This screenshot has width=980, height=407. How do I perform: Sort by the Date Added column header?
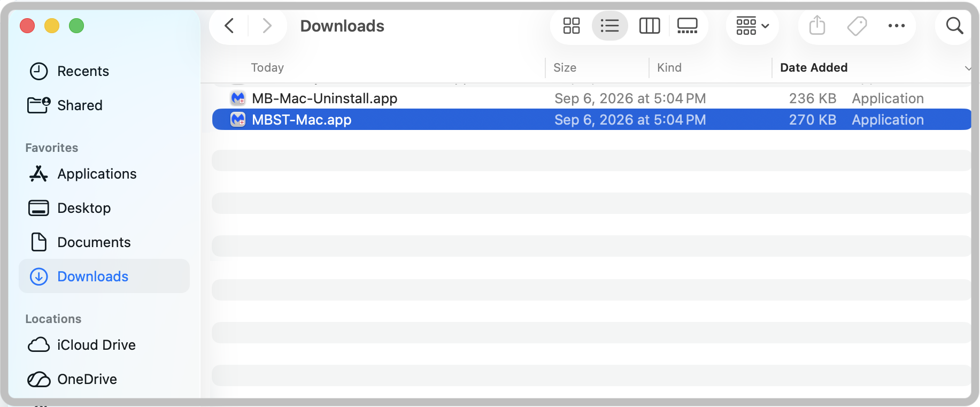pyautogui.click(x=814, y=67)
